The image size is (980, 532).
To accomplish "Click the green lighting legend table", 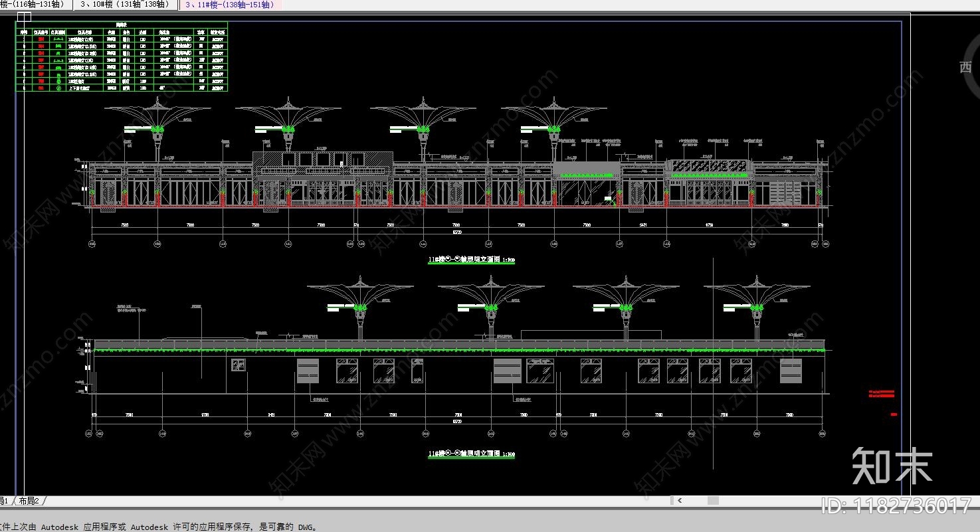I will 122,56.
